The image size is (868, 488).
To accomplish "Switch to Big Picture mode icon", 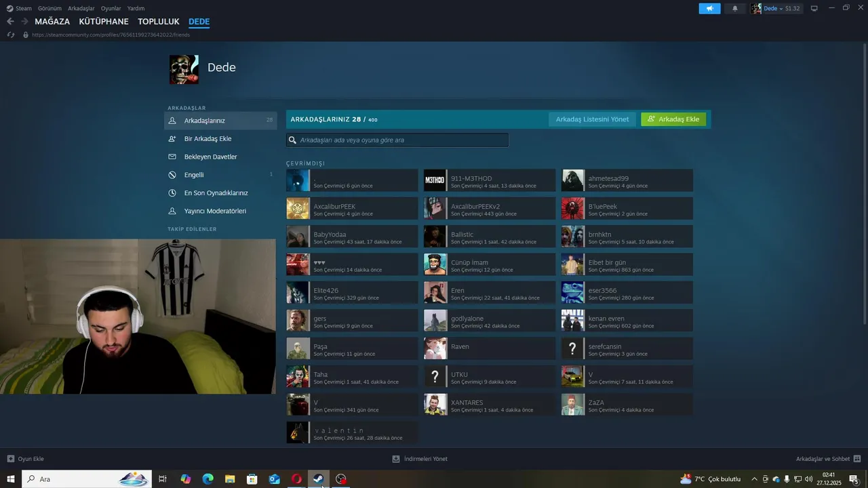I will 814,8.
